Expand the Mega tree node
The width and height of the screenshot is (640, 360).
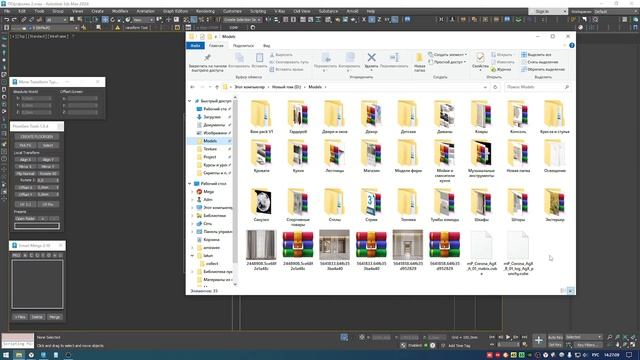[193, 191]
